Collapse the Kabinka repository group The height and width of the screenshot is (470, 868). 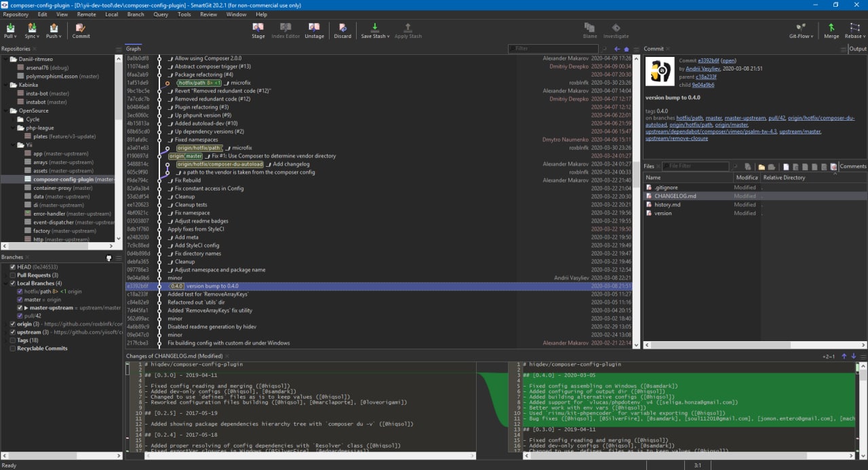click(5, 85)
